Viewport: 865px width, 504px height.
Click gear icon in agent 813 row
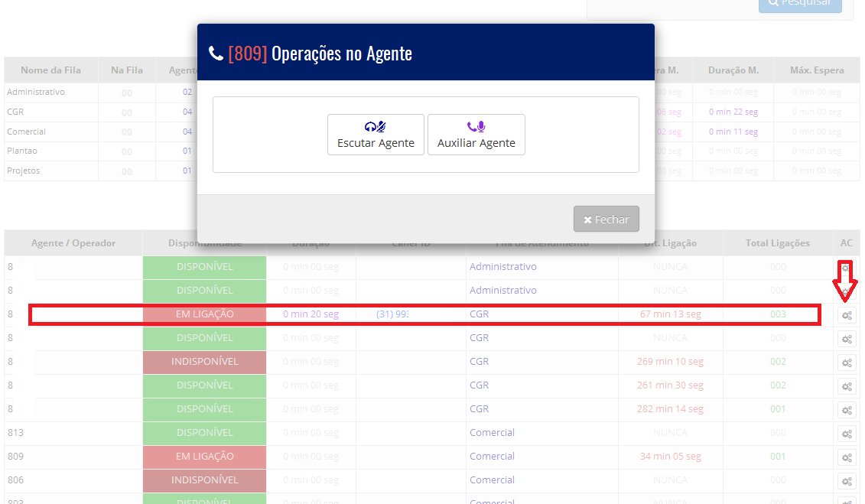[x=847, y=434]
